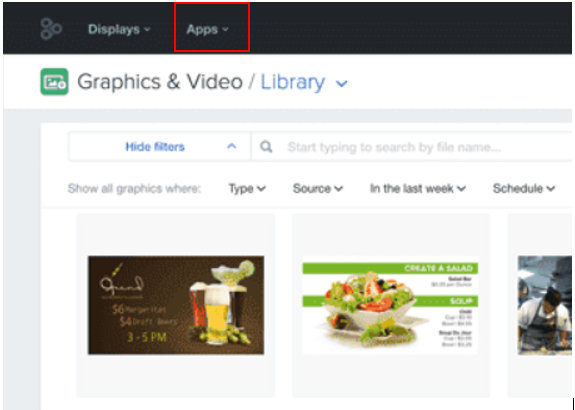
Task: Open the Type filter dropdown
Action: coord(247,188)
